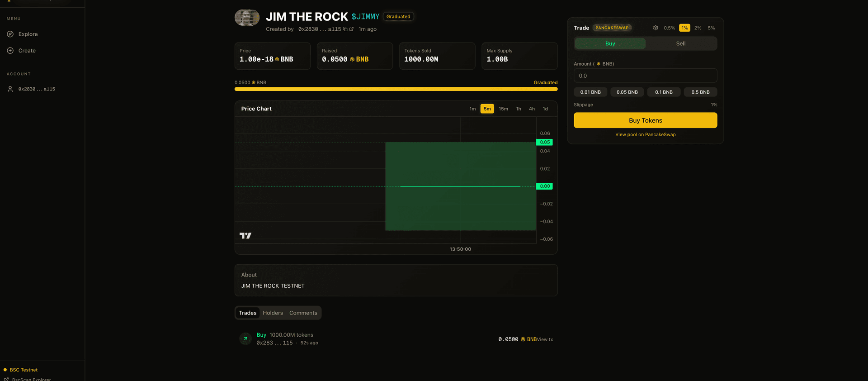Switch trade mode to Sell

[x=680, y=44]
